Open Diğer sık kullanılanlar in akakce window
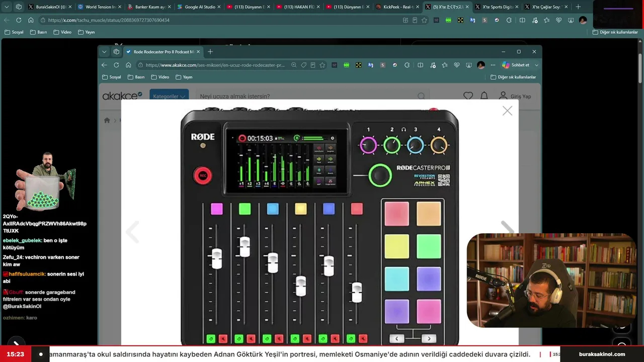This screenshot has height=362, width=644. (513, 77)
